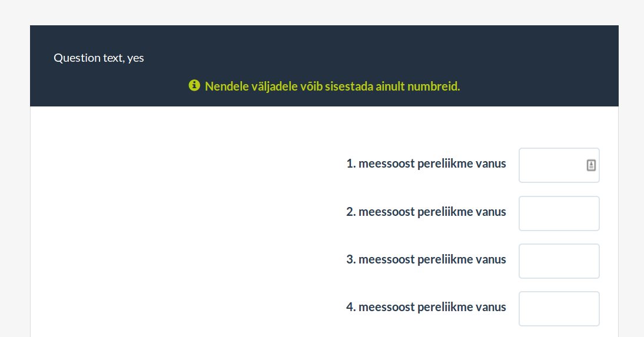Click the numeral '4.' before the last label
This screenshot has width=644, height=337.
coord(351,307)
